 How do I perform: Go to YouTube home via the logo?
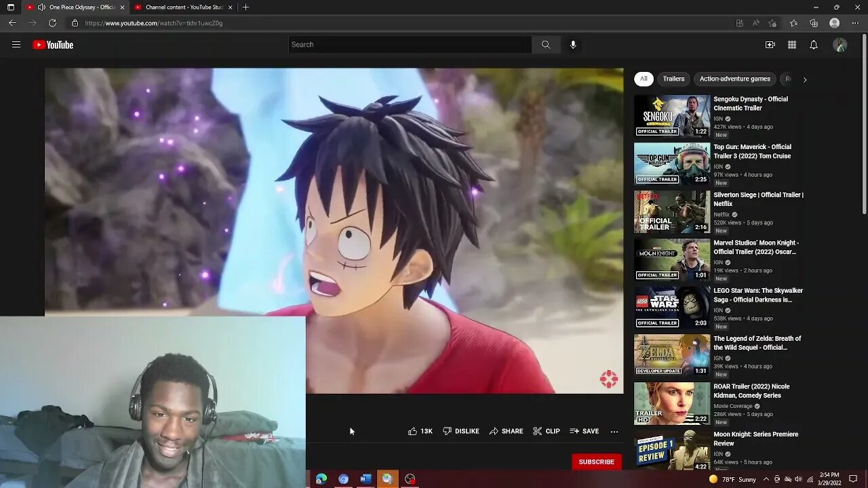pyautogui.click(x=53, y=45)
